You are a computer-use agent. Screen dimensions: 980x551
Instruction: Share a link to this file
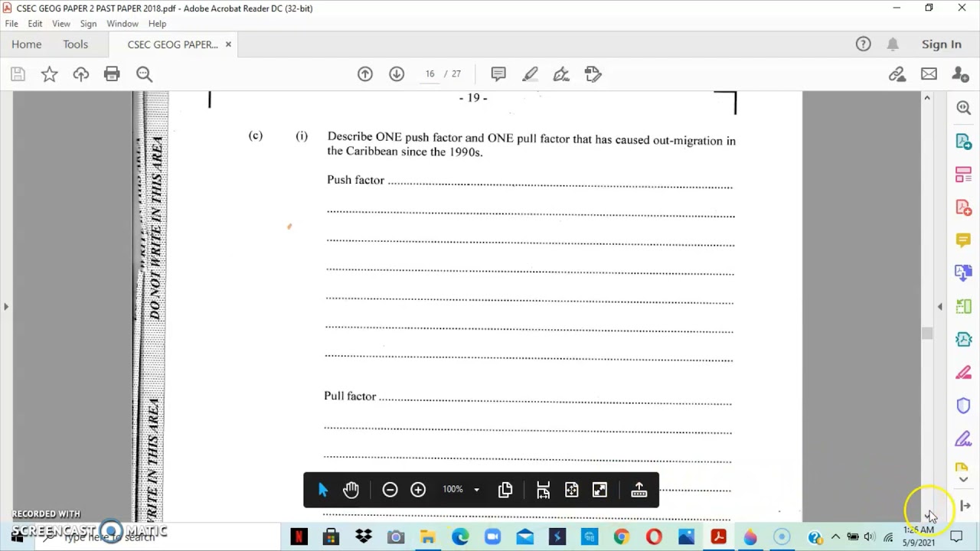pyautogui.click(x=897, y=74)
